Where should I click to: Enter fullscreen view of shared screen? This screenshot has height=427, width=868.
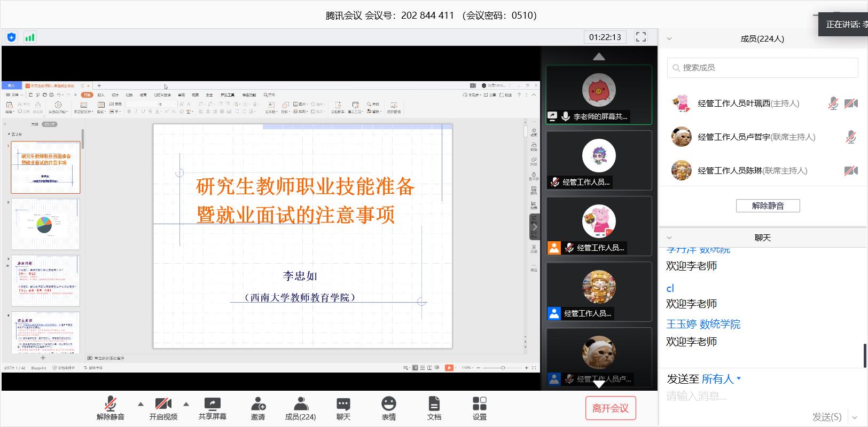[640, 37]
